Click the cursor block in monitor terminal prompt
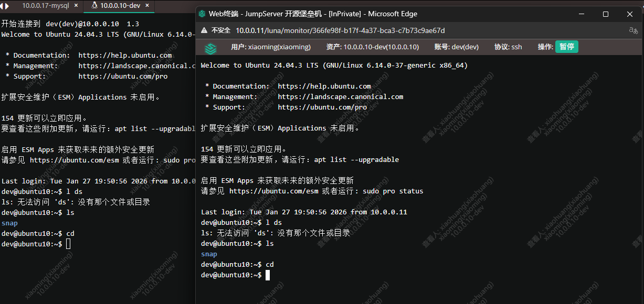The image size is (644, 304). 268,275
